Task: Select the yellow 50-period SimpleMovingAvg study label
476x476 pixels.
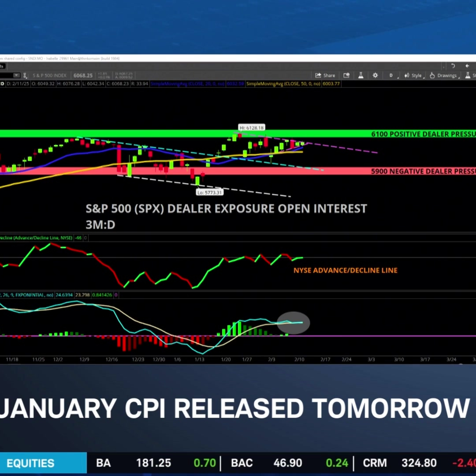Action: tap(283, 84)
